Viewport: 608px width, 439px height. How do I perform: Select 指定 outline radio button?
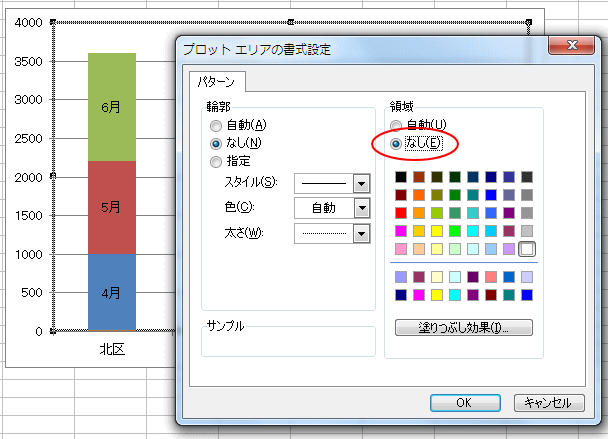point(216,162)
